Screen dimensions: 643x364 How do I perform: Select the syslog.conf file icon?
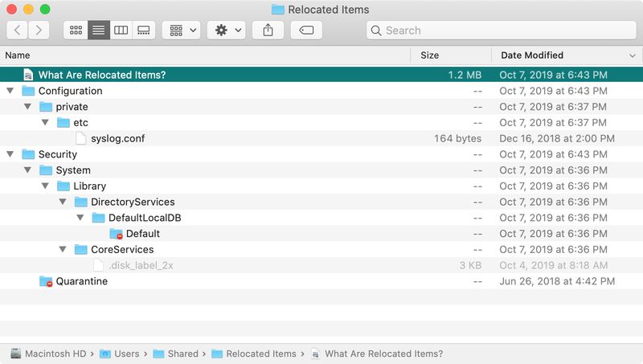point(81,138)
